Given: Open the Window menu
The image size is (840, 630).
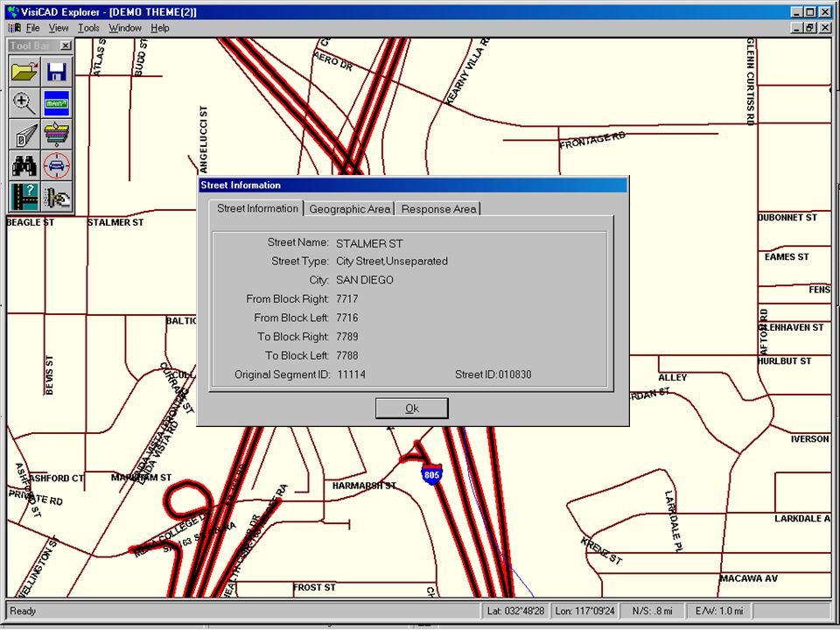Looking at the screenshot, I should [125, 28].
